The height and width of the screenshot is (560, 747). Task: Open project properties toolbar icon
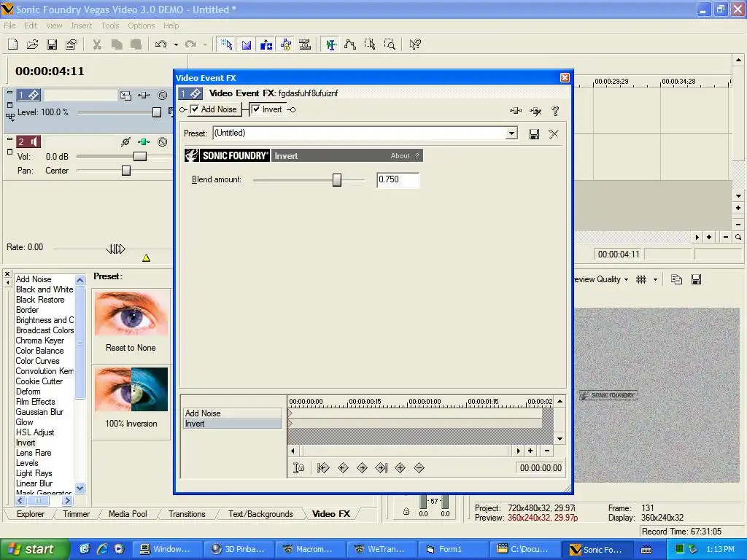[71, 44]
